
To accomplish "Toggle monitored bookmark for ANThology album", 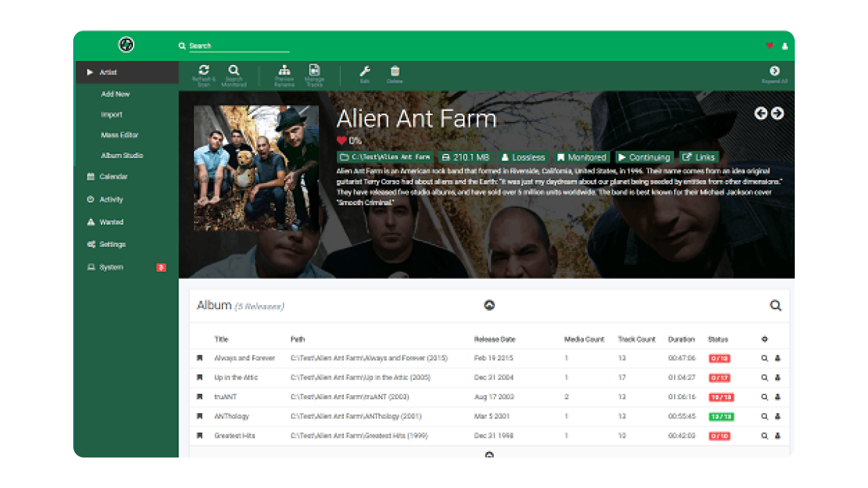I will (x=200, y=416).
